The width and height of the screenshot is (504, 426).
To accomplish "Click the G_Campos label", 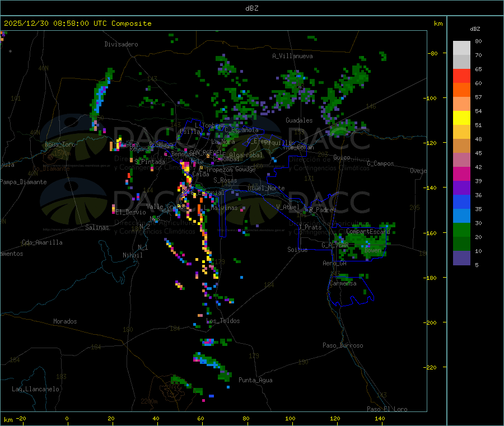I will tap(380, 163).
